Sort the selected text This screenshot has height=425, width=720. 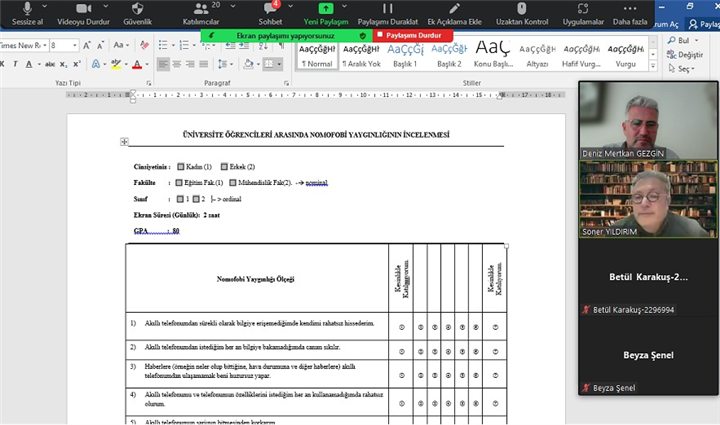[x=263, y=45]
